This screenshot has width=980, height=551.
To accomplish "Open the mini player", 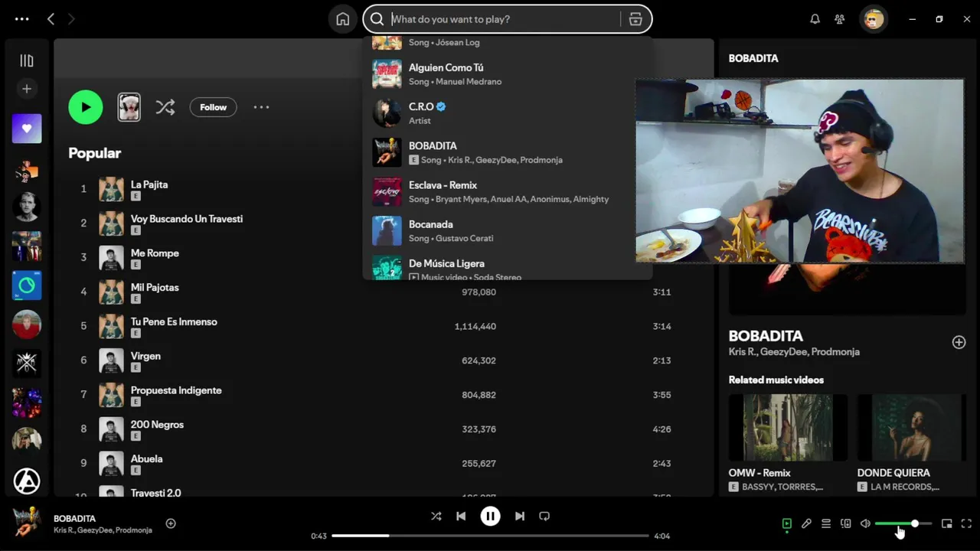I will click(946, 523).
